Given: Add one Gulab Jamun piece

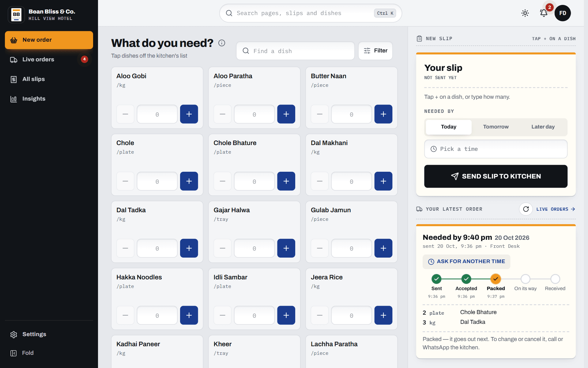Looking at the screenshot, I should (x=383, y=248).
